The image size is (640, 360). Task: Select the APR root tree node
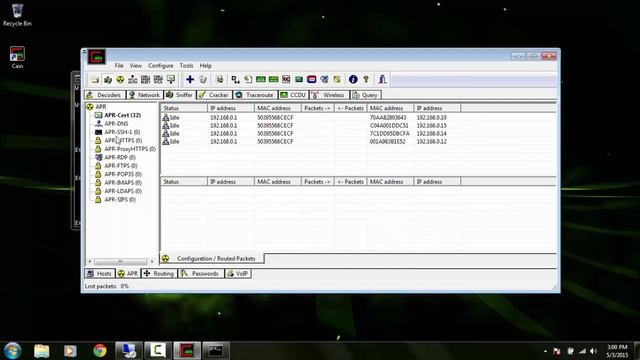(100, 107)
